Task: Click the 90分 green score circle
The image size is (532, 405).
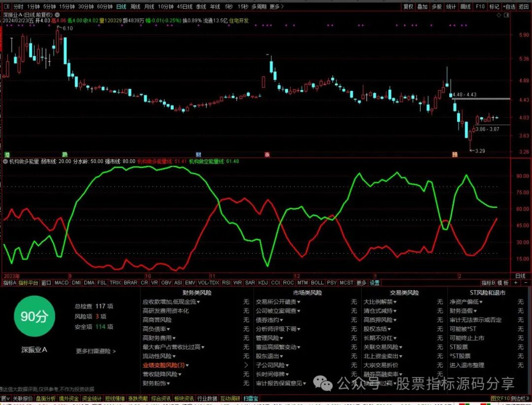Action: coord(34,316)
